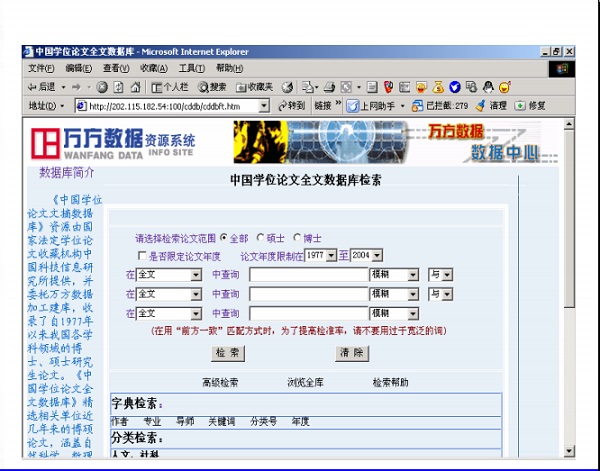Screen dimensions: 600x471
Task: Click the yellow smiley face toolbar icon
Action: 421,87
